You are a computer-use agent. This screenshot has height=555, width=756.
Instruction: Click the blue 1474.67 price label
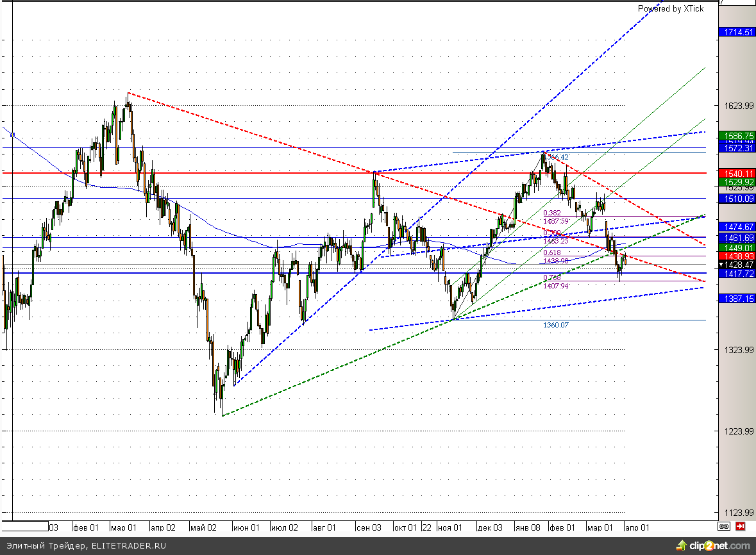[737, 227]
